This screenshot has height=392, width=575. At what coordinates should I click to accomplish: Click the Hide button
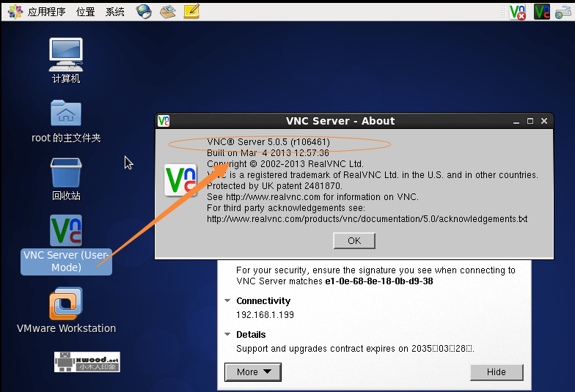[497, 372]
